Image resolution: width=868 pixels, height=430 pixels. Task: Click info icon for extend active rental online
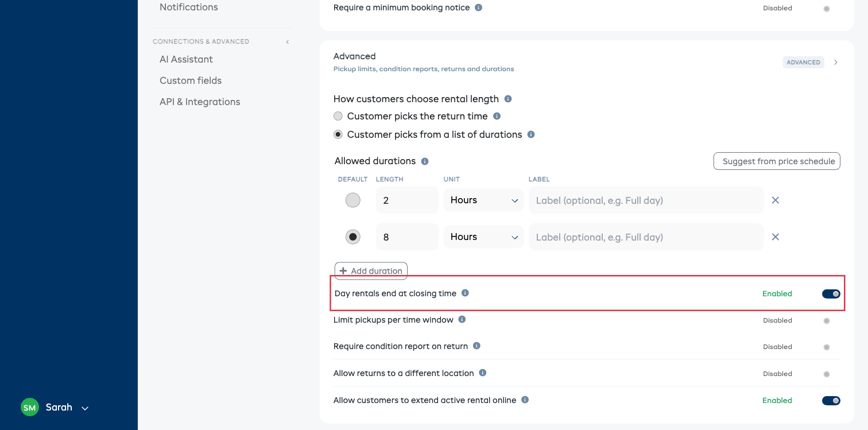(525, 400)
